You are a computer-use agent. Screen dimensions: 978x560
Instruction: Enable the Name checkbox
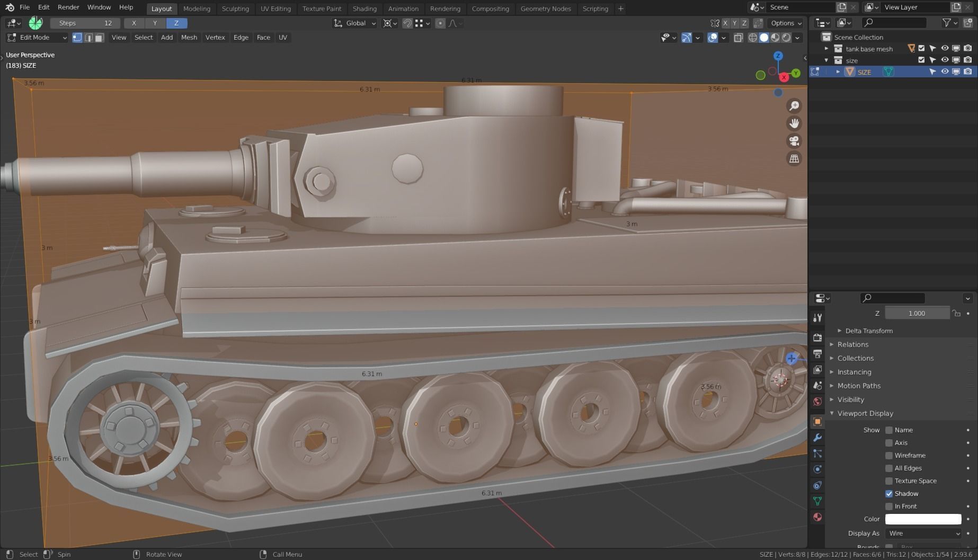pyautogui.click(x=889, y=430)
